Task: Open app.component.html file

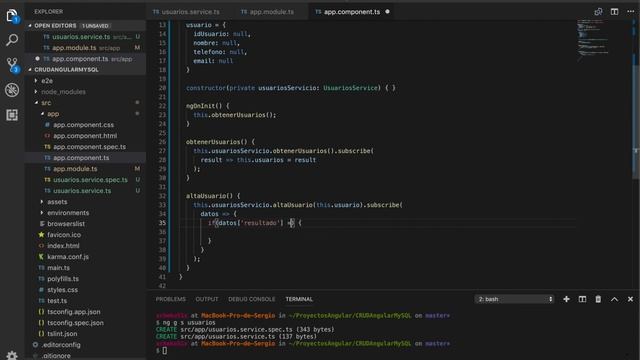Action: 85,136
